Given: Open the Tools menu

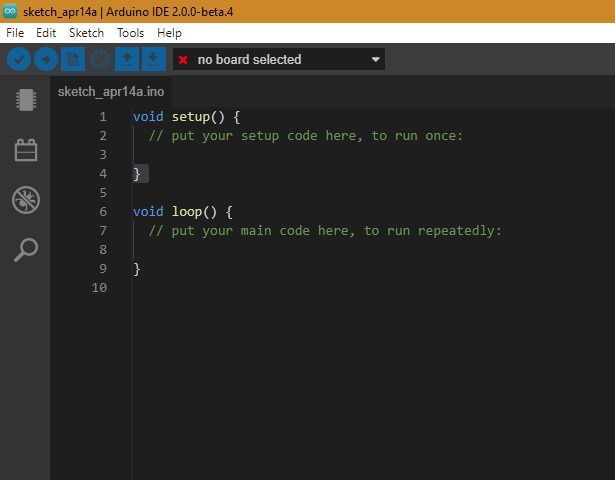Looking at the screenshot, I should point(130,33).
